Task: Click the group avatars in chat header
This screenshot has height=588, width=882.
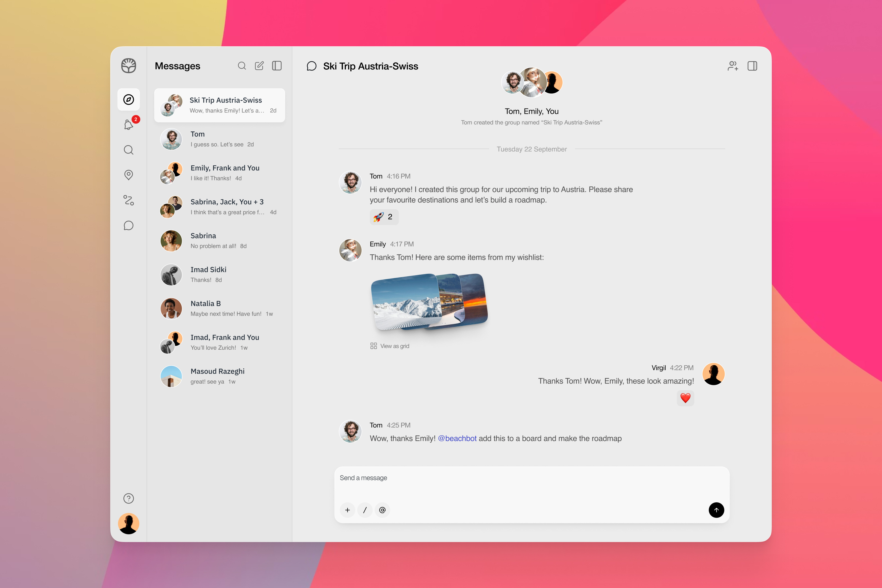Action: (532, 82)
